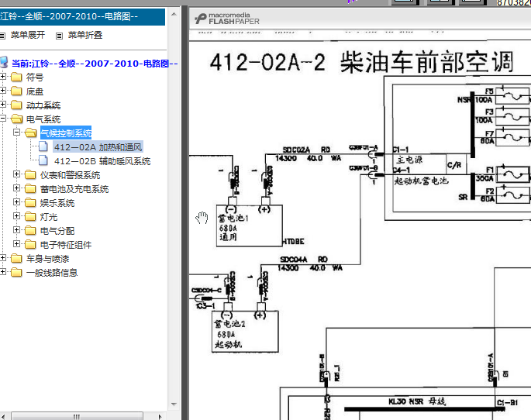531x420 pixels.
Task: Expand the 车身与喷漆 folder node
Action: pos(2,258)
